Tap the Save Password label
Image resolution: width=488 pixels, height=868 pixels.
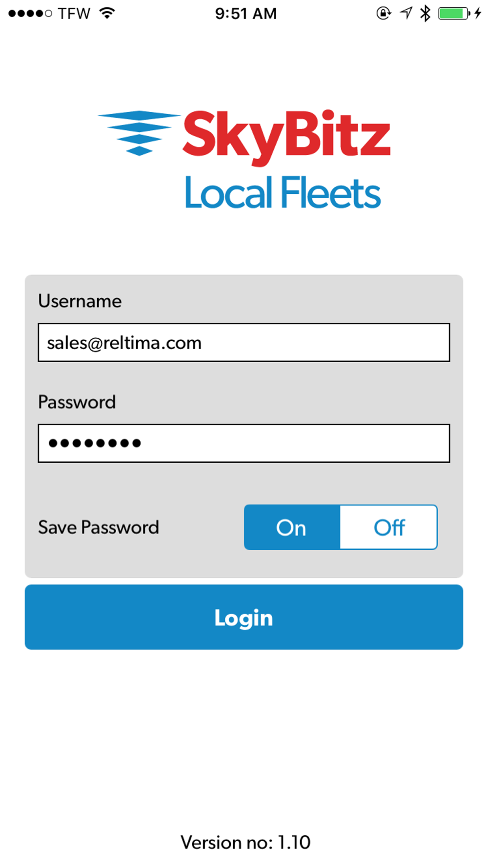[x=99, y=527]
